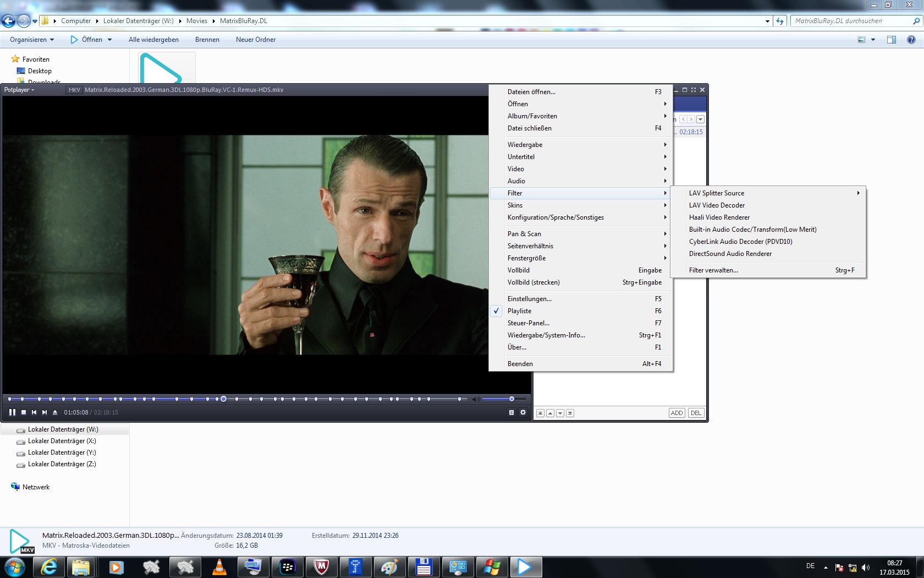Viewport: 924px width, 578px height.
Task: Open Steuer-Panel... from the menu
Action: click(x=581, y=323)
